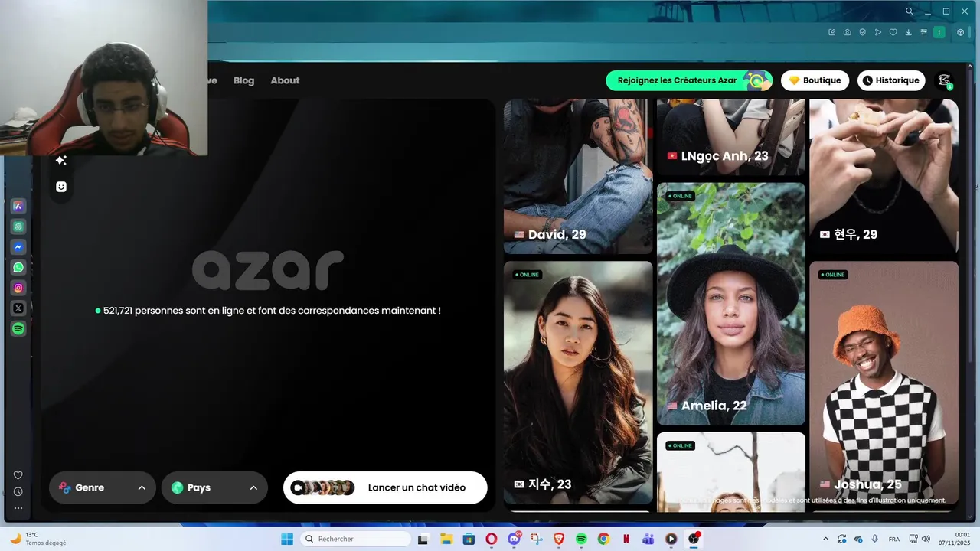
Task: Open the weather widget 13°C Temps dégagé
Action: tap(38, 539)
